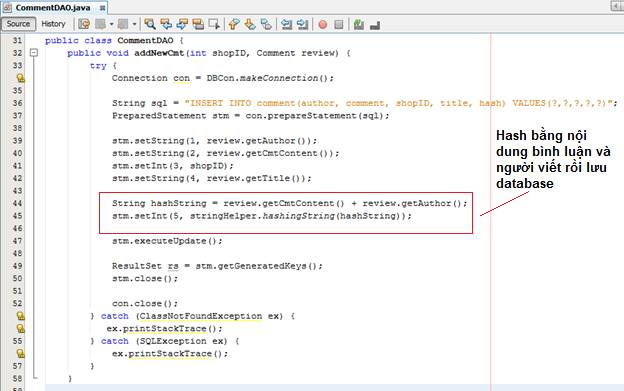Jump to Previous Bookmark icon
Viewport: 624px width, 391px height.
[x=234, y=24]
